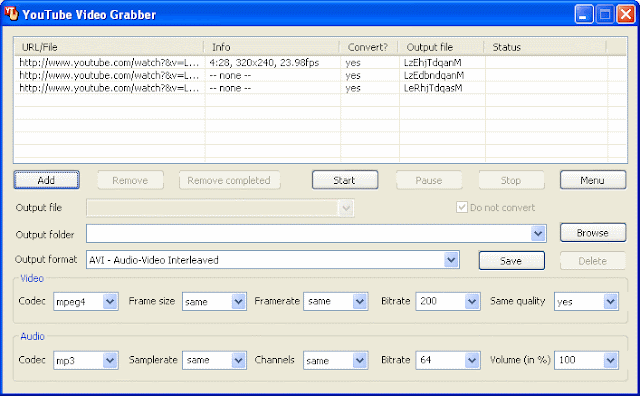The image size is (640, 396).
Task: Sort by the URL/File column header
Action: point(109,47)
